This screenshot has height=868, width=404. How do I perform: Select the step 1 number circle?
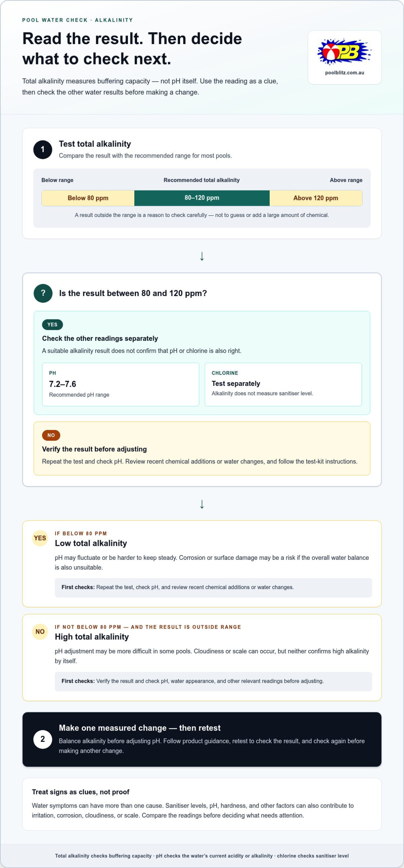(43, 150)
